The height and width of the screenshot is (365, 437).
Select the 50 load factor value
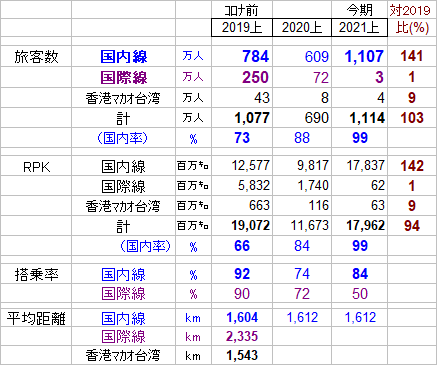(x=360, y=294)
